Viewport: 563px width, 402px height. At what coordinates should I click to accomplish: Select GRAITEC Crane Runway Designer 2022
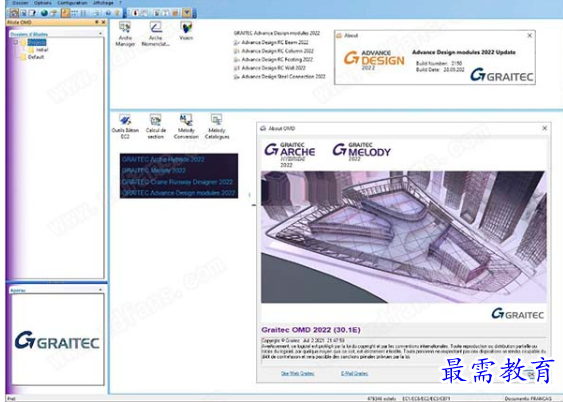[177, 182]
